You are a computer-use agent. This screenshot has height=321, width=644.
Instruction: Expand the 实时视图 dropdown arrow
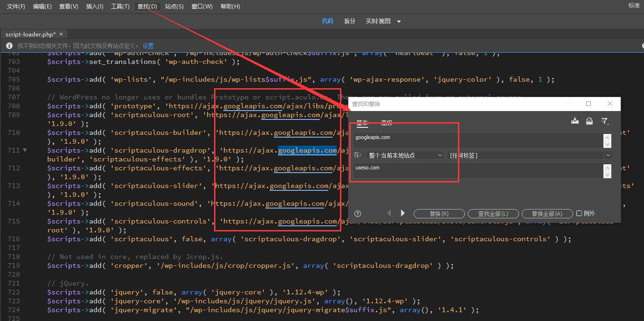[399, 21]
